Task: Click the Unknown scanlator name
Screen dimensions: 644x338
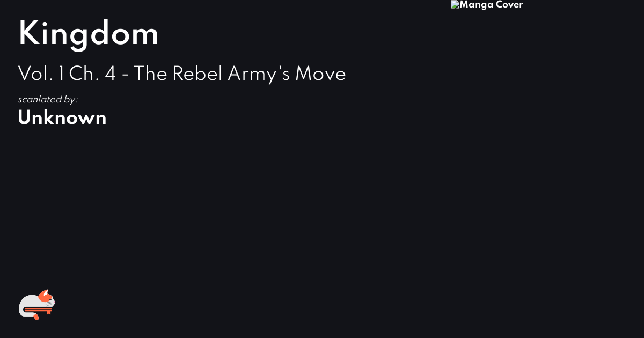Action: pyautogui.click(x=62, y=118)
